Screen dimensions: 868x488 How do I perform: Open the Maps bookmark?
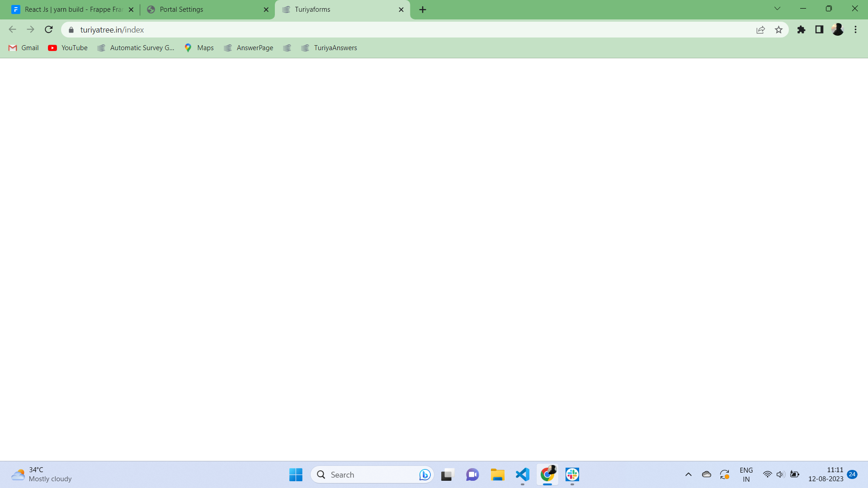[199, 48]
